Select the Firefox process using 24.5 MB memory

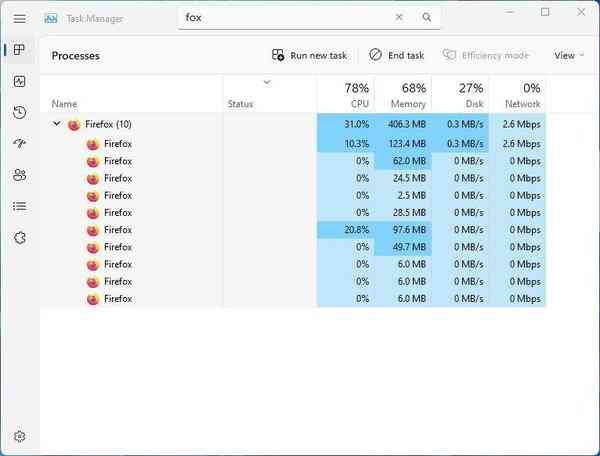tap(293, 178)
